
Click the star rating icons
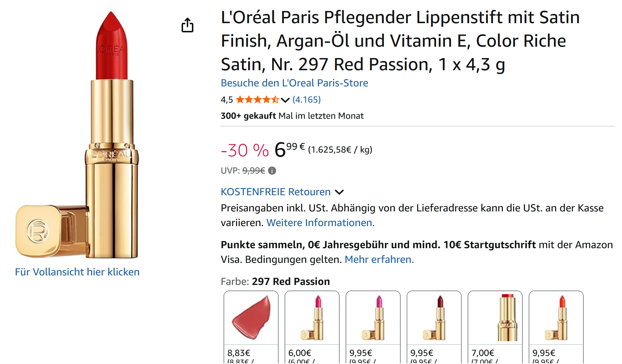point(257,100)
